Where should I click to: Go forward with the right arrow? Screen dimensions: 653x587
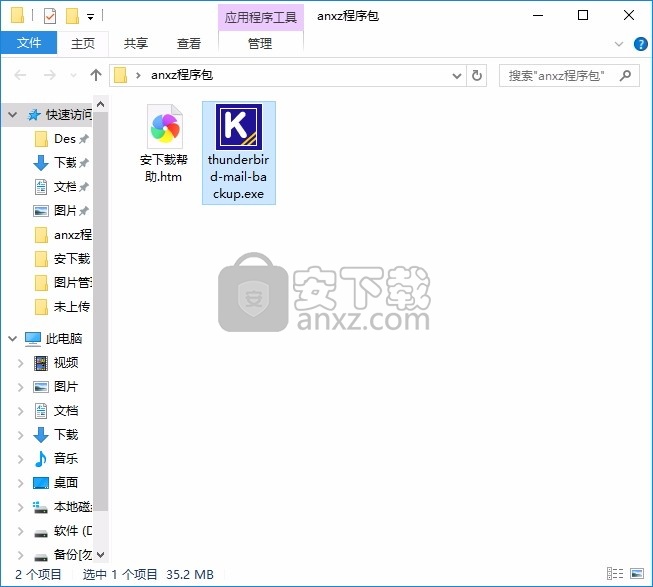click(x=50, y=75)
